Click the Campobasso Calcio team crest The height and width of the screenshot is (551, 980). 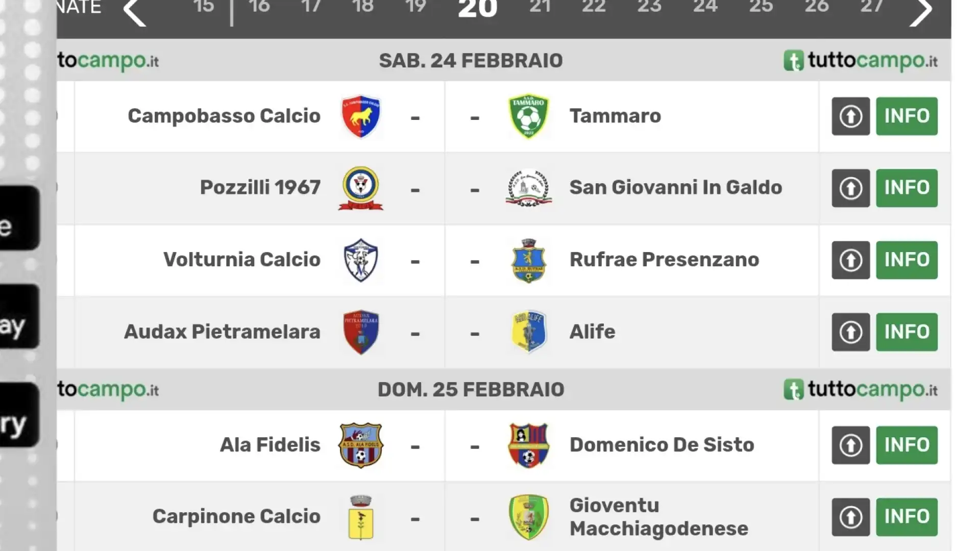click(x=361, y=116)
